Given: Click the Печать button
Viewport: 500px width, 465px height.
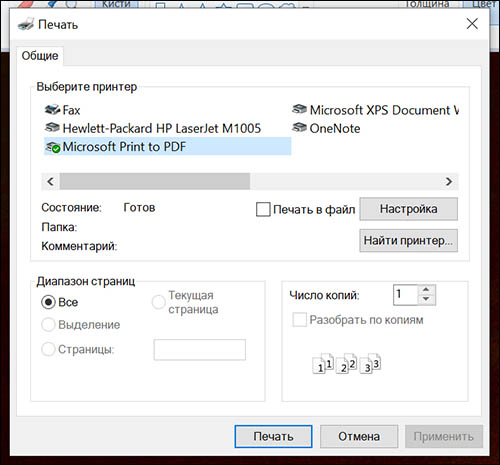Looking at the screenshot, I should (x=273, y=436).
